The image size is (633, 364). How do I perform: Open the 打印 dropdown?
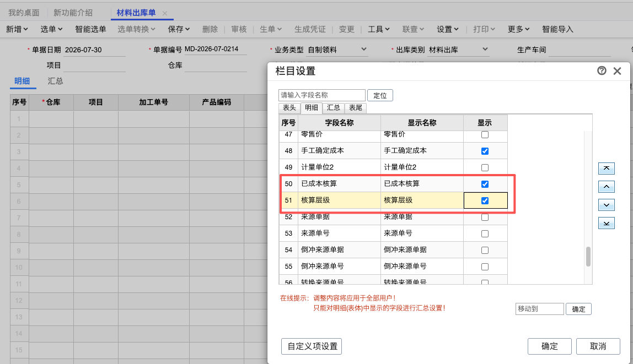coord(484,29)
